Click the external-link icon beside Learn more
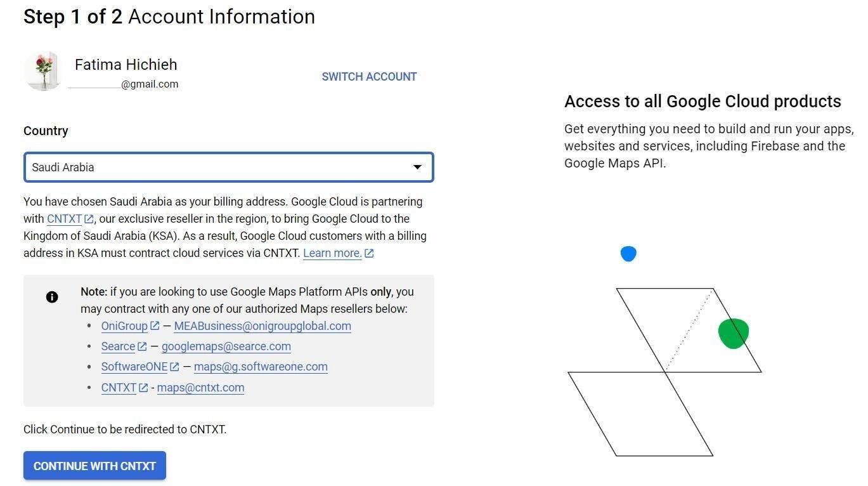The height and width of the screenshot is (486, 868). coord(369,253)
